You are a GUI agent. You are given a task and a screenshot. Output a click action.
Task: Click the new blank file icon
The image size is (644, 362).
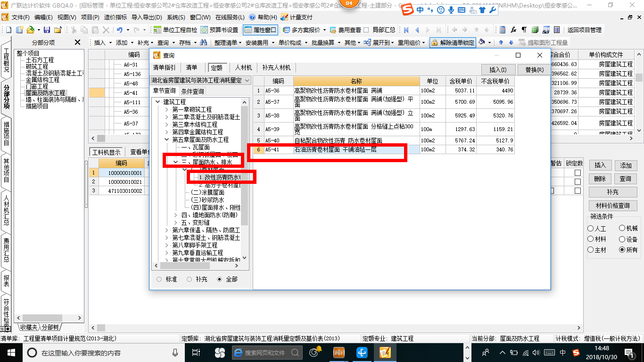[x=9, y=30]
